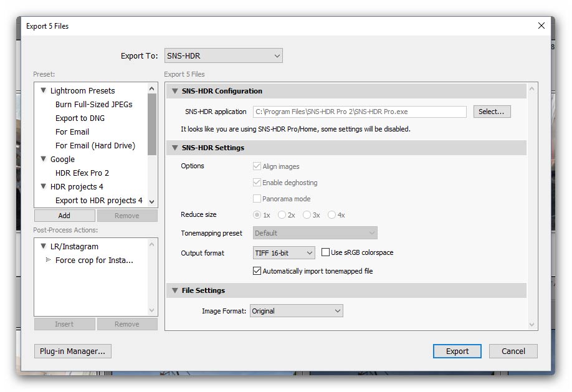Toggle the Enable deghosting checkbox
572x392 pixels.
[257, 182]
